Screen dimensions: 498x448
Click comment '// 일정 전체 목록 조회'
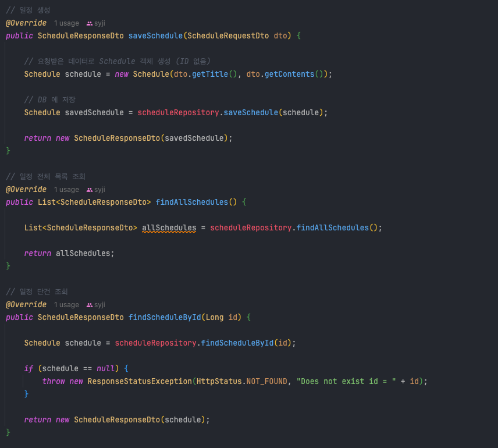pos(46,177)
